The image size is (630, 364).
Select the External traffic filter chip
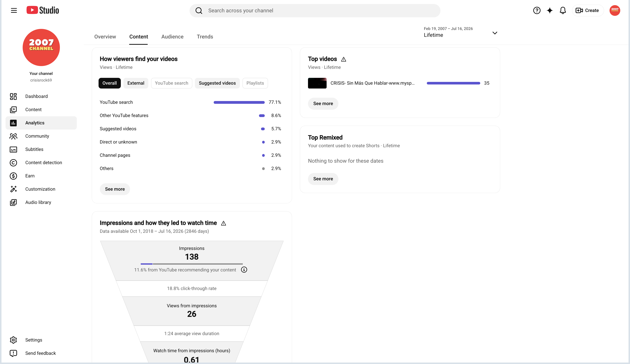[x=136, y=83]
